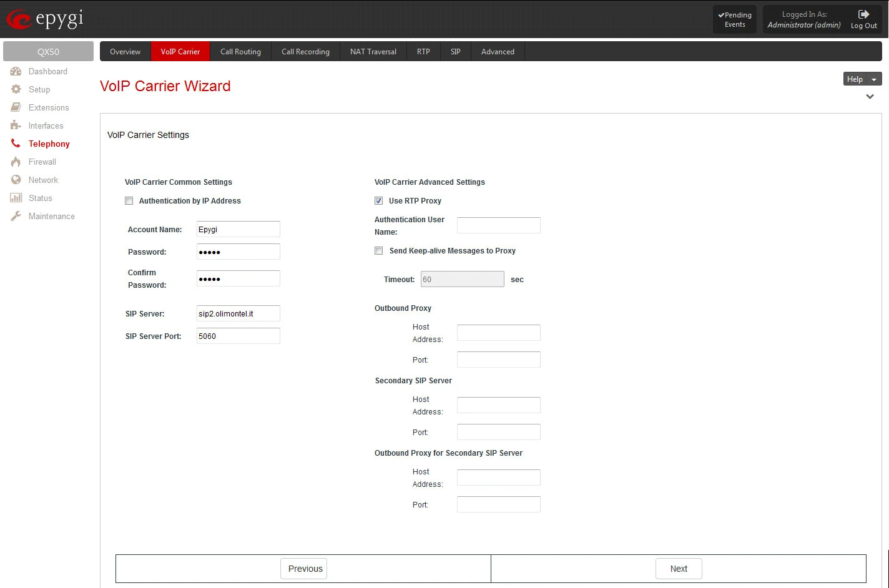
Task: Switch to the Call Routing tab
Action: [x=240, y=52]
